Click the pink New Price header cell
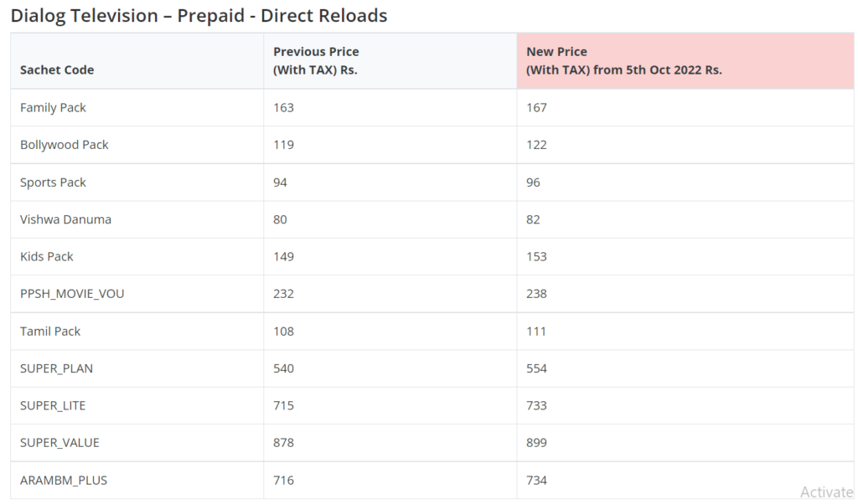 [685, 60]
